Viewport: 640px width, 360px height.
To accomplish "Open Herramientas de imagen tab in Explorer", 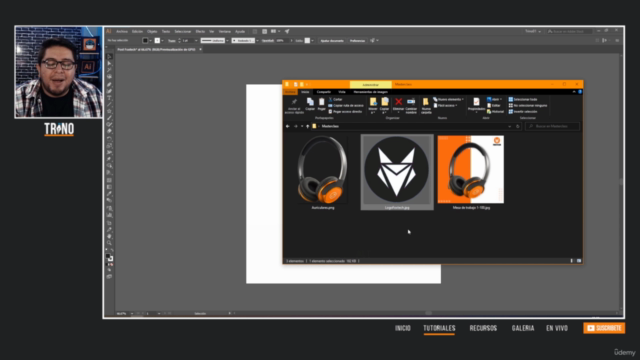I will coord(371,92).
